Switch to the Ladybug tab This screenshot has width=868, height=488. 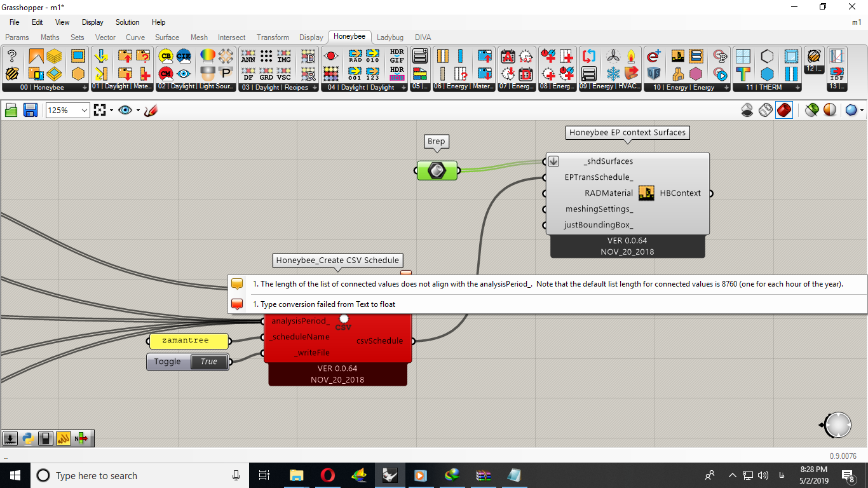[x=390, y=37]
